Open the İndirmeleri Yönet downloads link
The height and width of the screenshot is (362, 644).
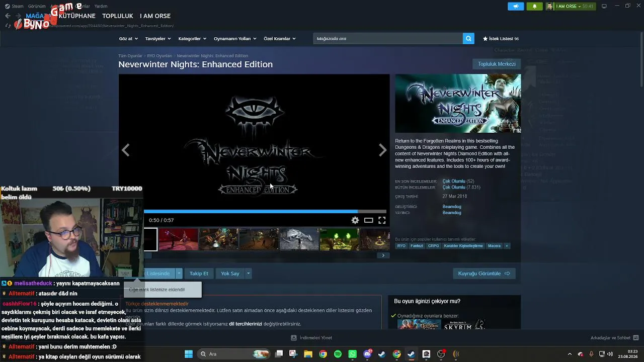311,338
